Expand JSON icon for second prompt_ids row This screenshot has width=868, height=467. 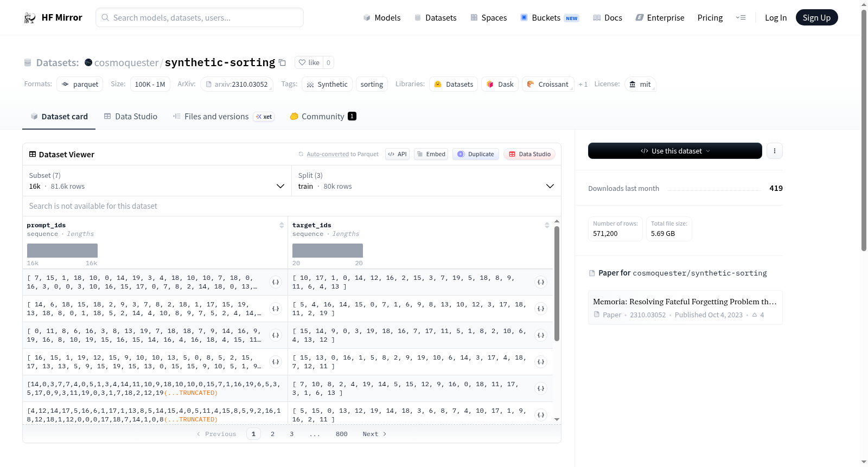point(276,309)
